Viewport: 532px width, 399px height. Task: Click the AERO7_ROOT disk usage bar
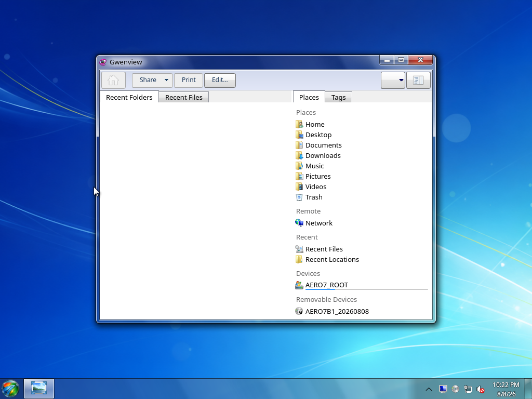(367, 289)
